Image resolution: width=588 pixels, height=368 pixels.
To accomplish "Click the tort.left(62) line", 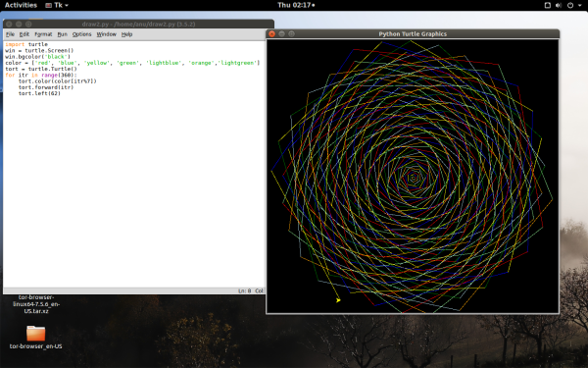I will (x=39, y=93).
